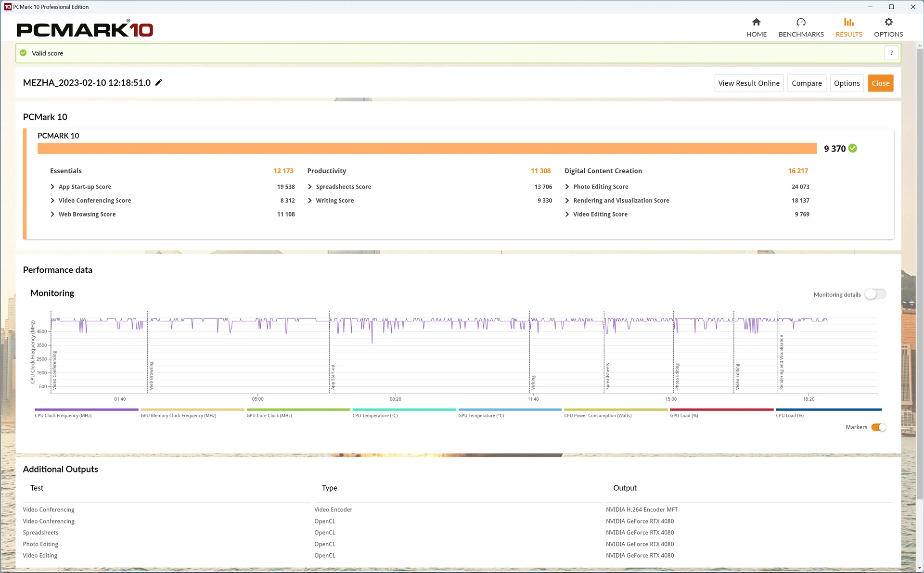Click View Result Online button
924x573 pixels.
point(749,83)
